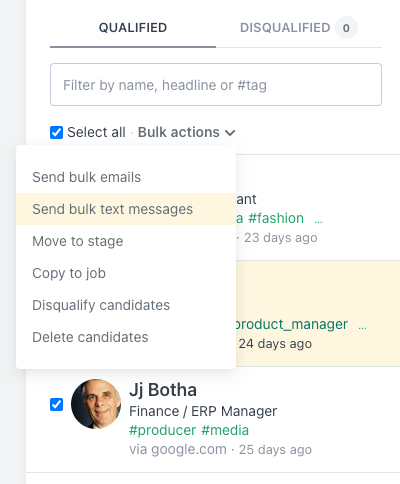
Task: Open the Bulk actions dropdown
Action: coord(186,132)
